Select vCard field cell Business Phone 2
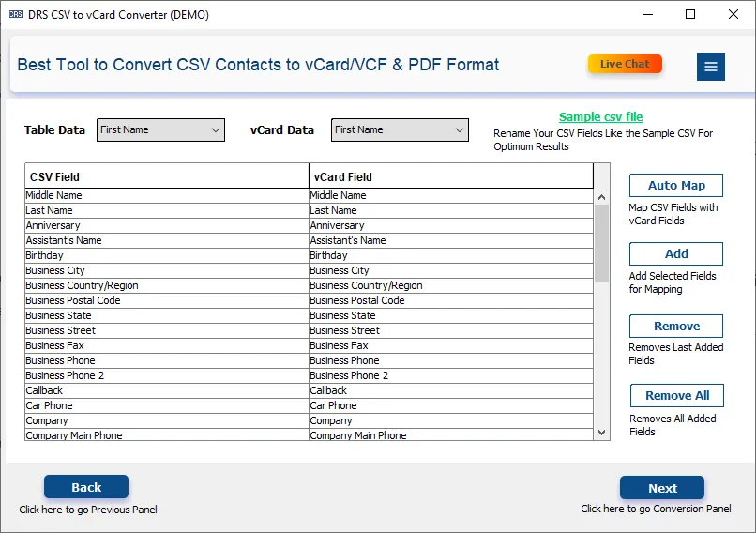The image size is (756, 533). (451, 375)
